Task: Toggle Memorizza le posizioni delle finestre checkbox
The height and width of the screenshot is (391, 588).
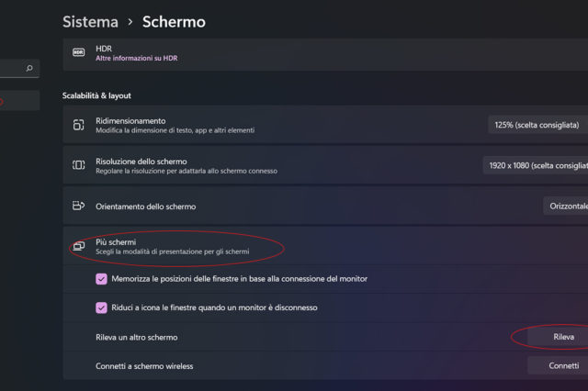Action: (101, 279)
